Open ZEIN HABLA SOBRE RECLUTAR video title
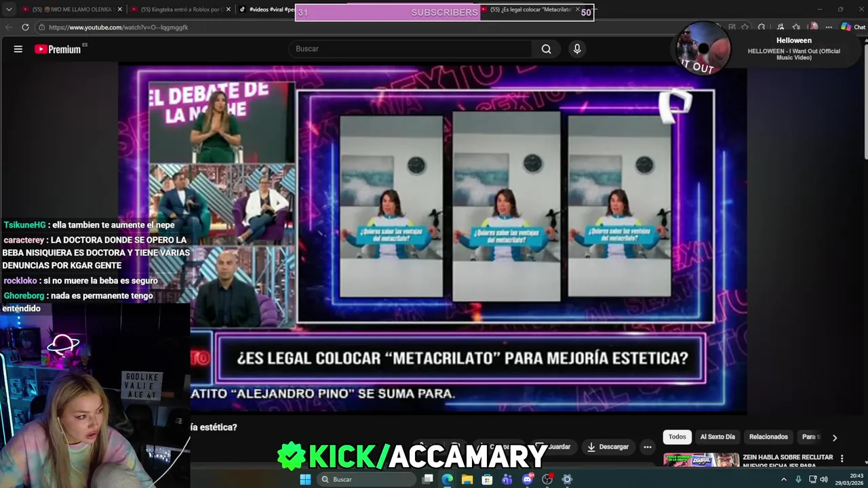 coord(787,461)
